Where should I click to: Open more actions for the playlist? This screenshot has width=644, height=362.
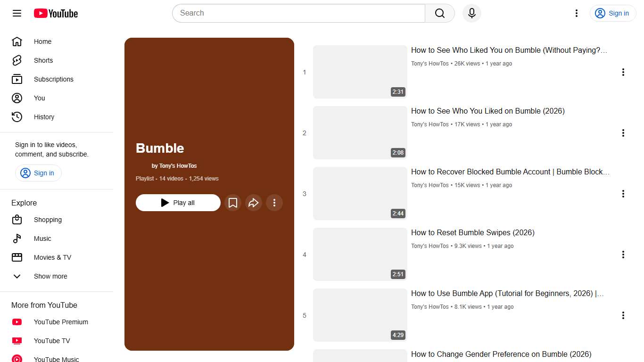[x=274, y=203]
